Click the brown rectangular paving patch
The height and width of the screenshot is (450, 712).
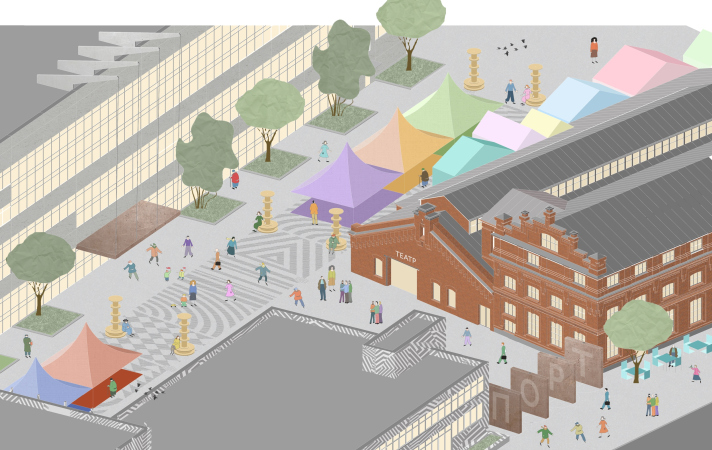(127, 227)
